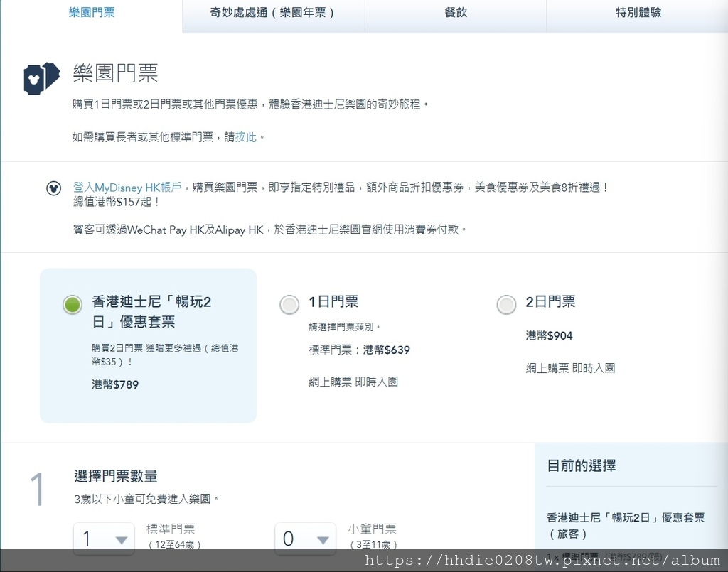Viewport: 728px width, 572px height.
Task: Click the 選擇門票數量 heading
Action: pyautogui.click(x=116, y=476)
